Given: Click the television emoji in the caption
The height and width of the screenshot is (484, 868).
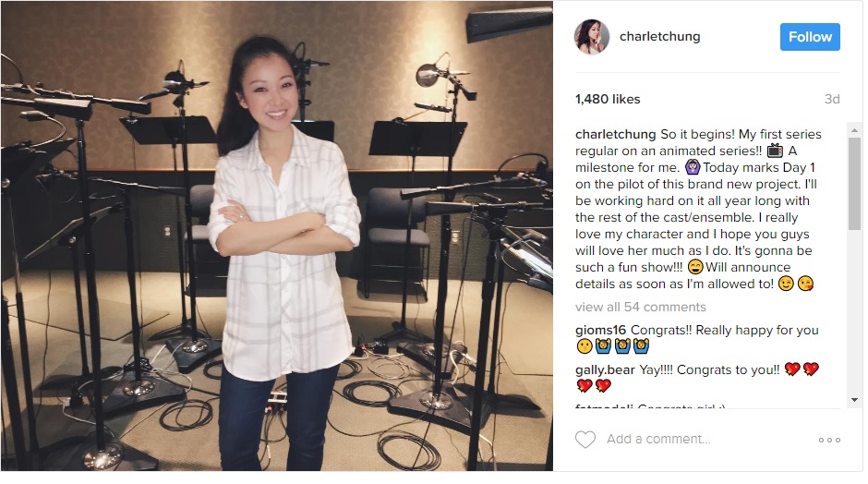Looking at the screenshot, I should (775, 150).
